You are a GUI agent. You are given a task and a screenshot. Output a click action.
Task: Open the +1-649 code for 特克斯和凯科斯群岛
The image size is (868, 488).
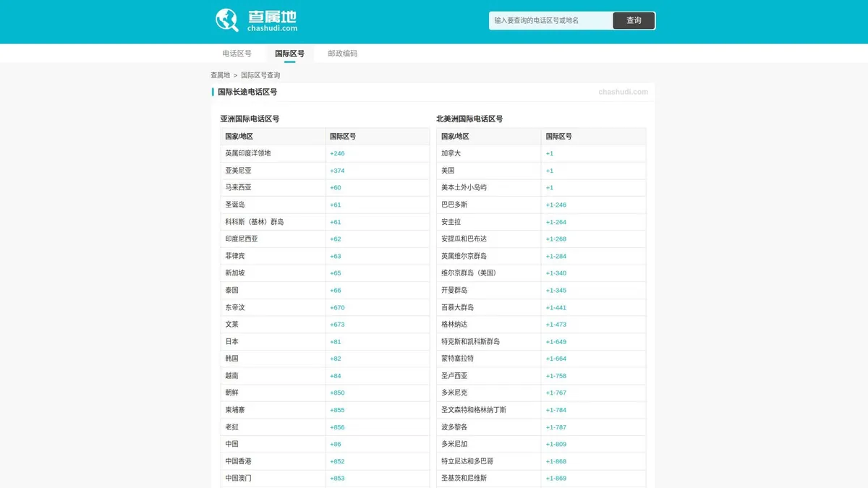pos(556,341)
